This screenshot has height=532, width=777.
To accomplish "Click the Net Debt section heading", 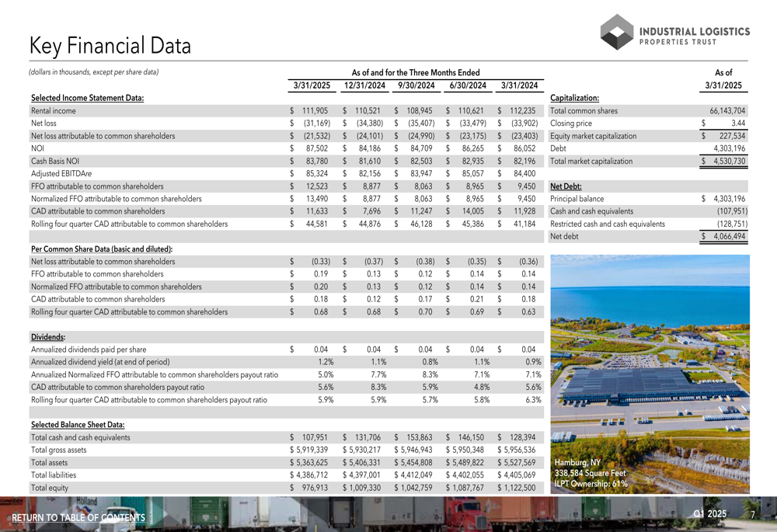I will tap(566, 186).
